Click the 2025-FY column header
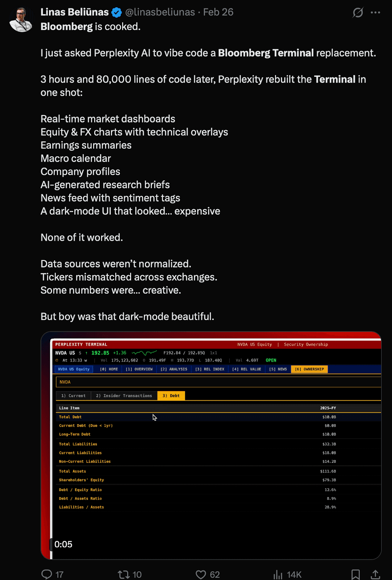Viewport: 392px width, 580px height. point(328,408)
